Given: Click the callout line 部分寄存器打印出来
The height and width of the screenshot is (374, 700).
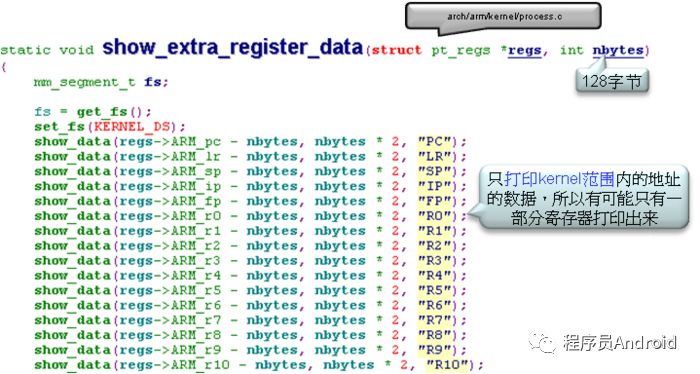Looking at the screenshot, I should [x=585, y=218].
